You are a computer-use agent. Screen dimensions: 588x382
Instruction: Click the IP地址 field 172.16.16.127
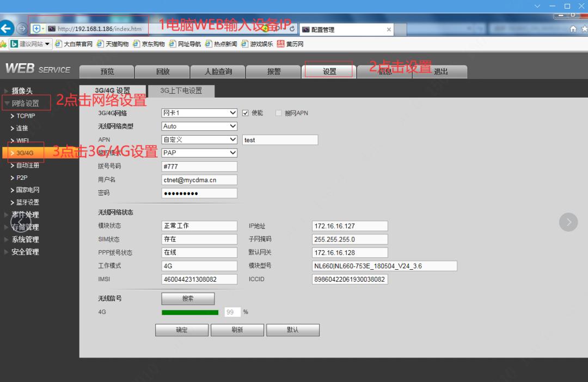click(350, 226)
